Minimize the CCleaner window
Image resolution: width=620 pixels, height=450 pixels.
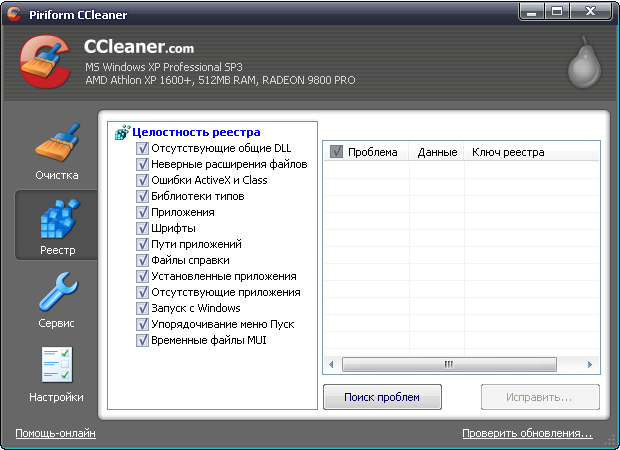pyautogui.click(x=532, y=11)
